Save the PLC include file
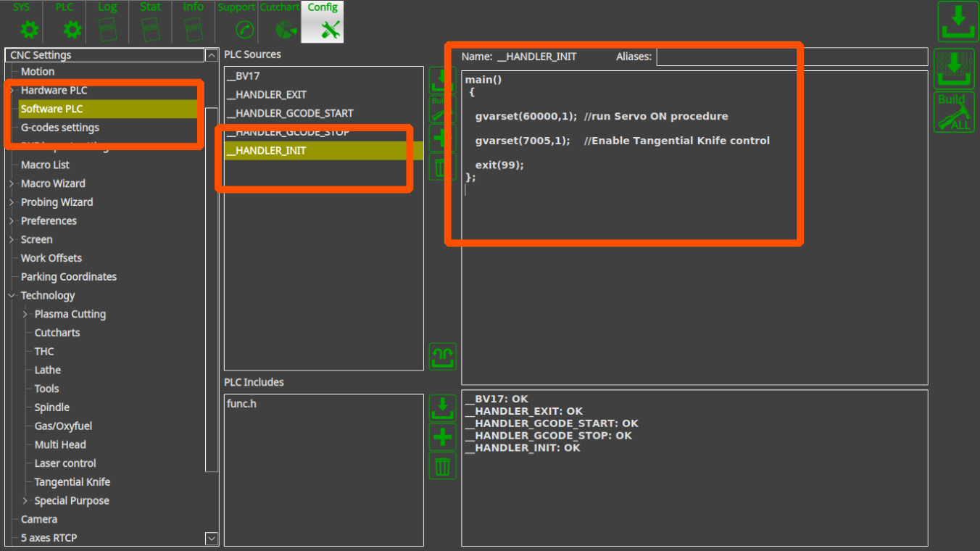Viewport: 980px width, 551px height. click(442, 408)
